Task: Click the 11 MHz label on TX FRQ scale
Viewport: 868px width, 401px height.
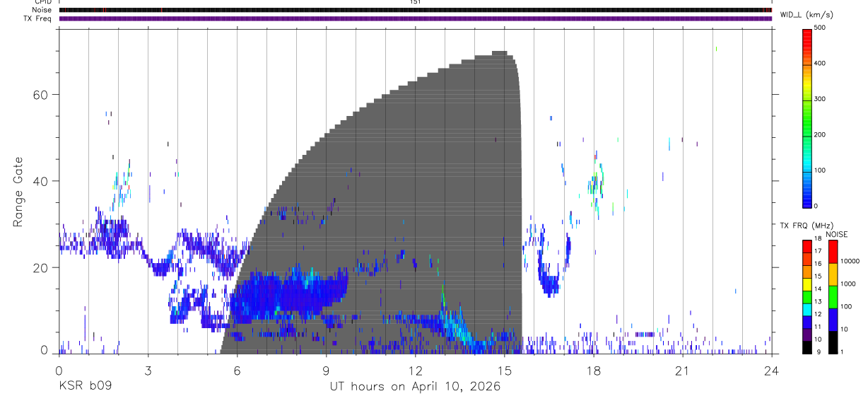Action: [x=819, y=327]
